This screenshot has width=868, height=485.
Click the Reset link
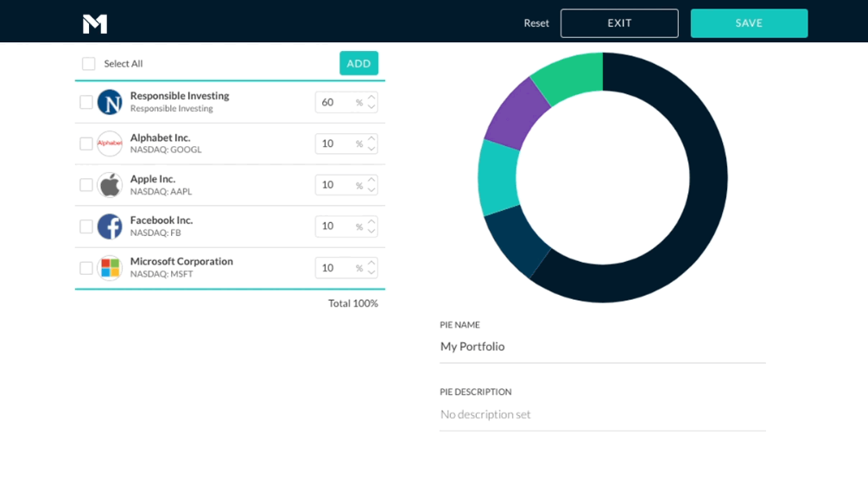click(536, 23)
